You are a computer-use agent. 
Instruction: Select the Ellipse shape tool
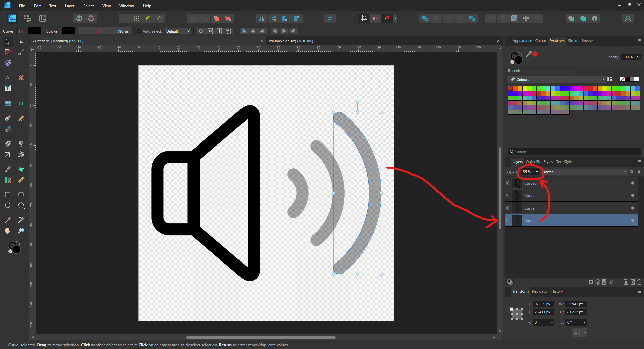8,206
